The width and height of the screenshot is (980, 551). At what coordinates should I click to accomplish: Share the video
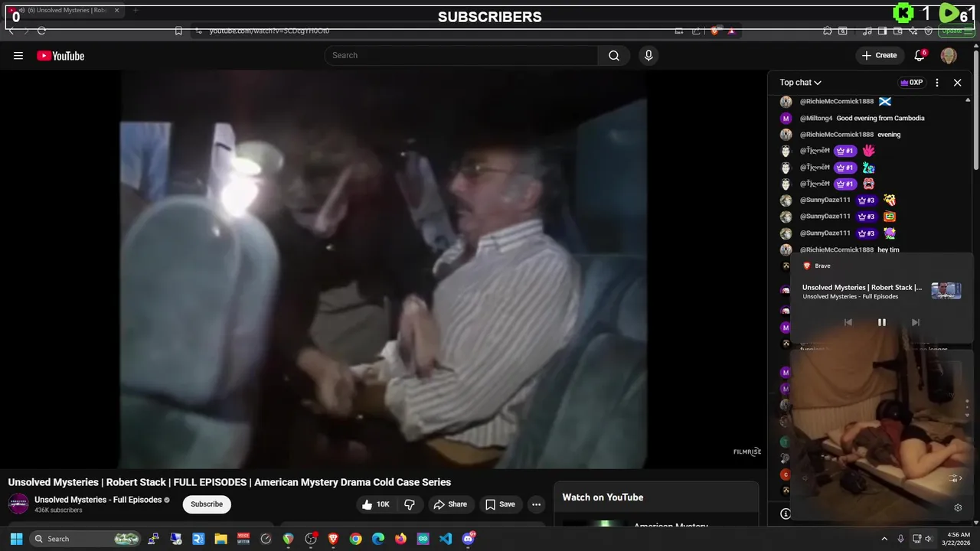(x=449, y=504)
